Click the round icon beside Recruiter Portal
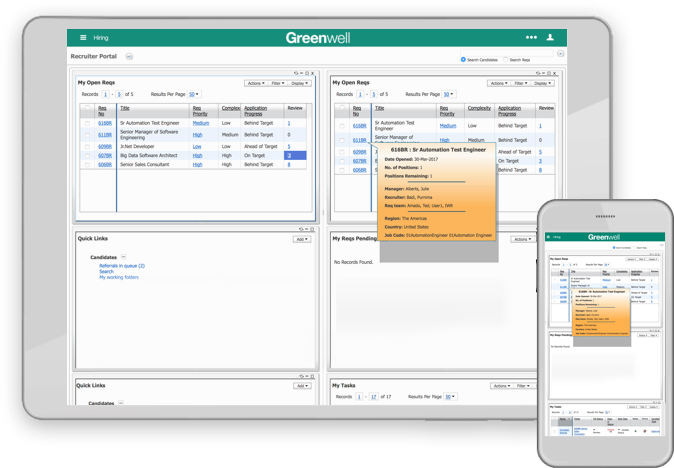The height and width of the screenshot is (468, 674). 129,56
